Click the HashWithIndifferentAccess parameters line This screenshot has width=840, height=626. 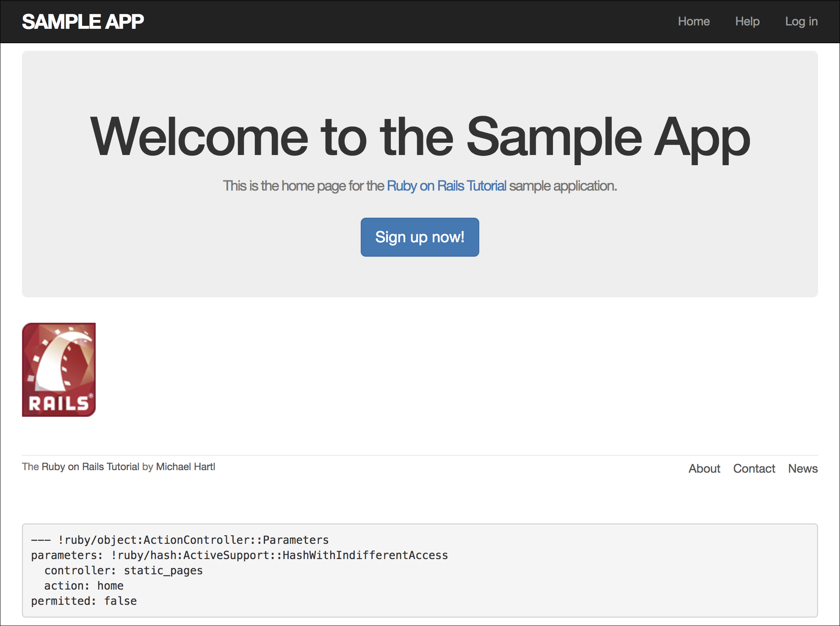pos(239,555)
